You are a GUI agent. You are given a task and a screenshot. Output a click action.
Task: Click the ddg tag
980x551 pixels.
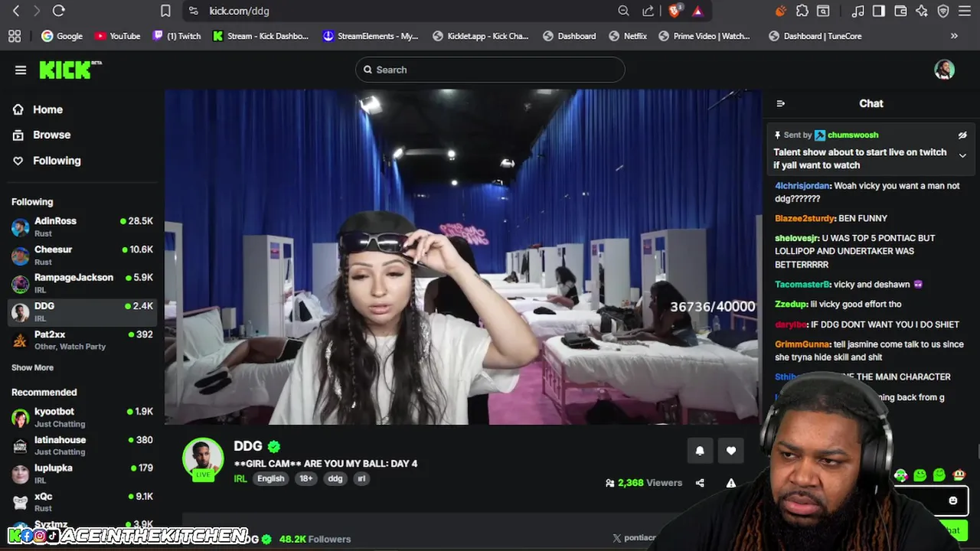[x=335, y=479]
